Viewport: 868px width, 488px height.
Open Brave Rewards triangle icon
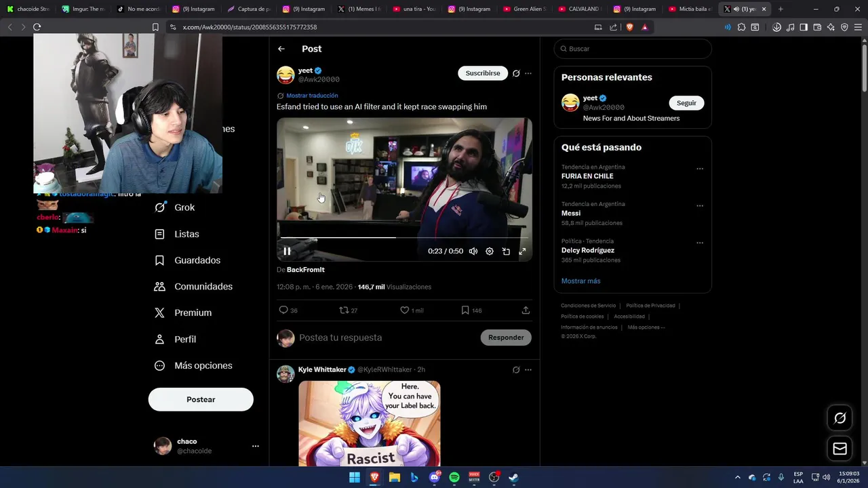(x=644, y=27)
